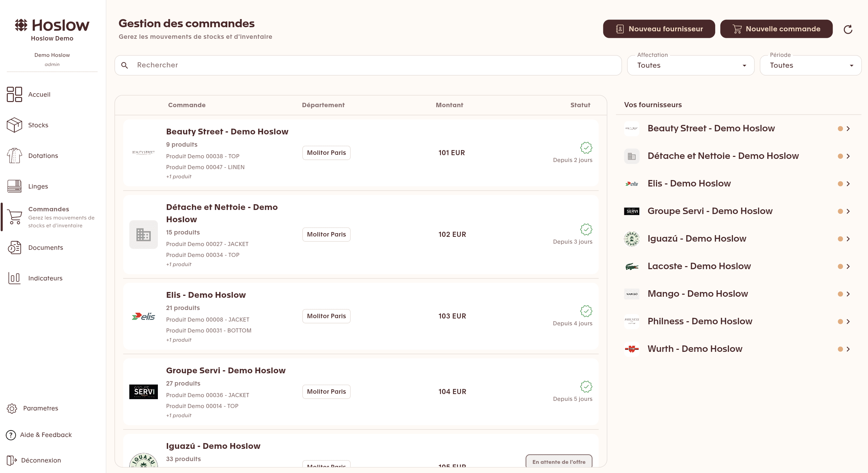
Task: Click the Iguazú logo in suppliers
Action: [632, 239]
